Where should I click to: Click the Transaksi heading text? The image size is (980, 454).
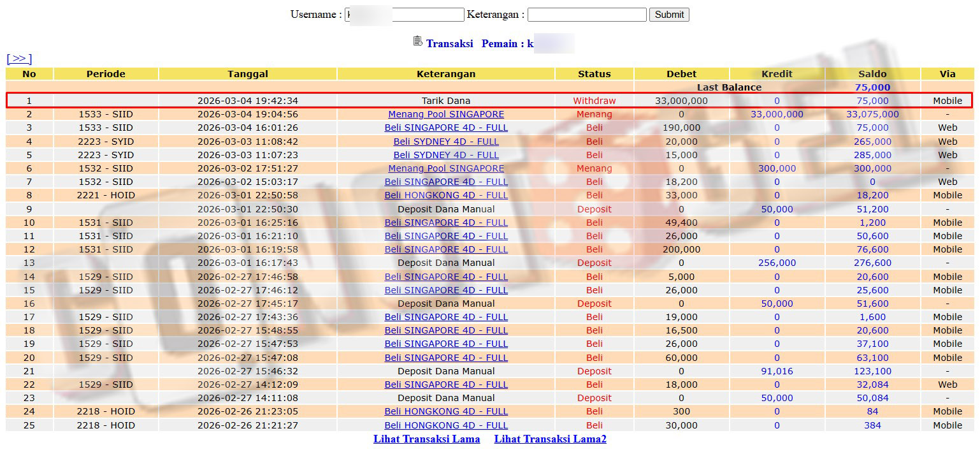tap(449, 44)
